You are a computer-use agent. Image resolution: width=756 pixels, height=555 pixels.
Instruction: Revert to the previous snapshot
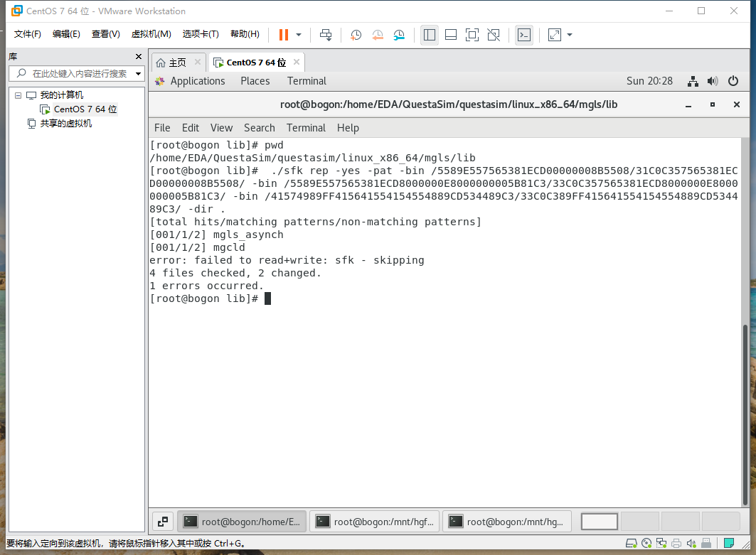(x=378, y=35)
